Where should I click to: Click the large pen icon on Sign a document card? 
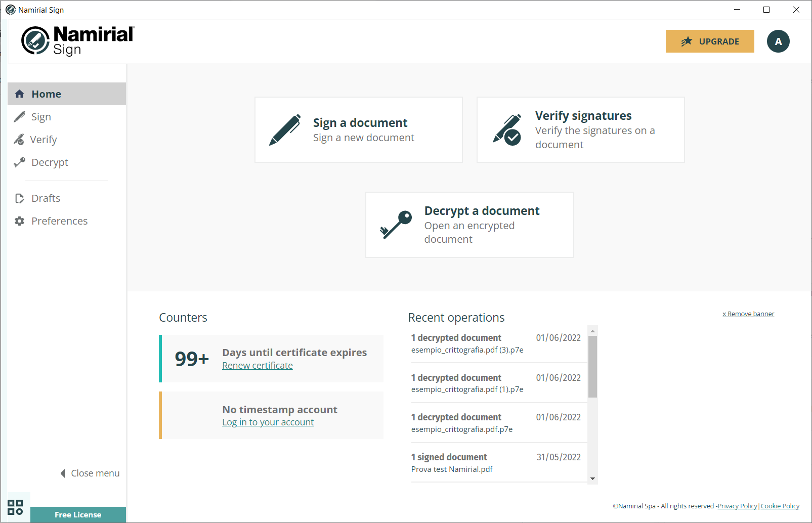285,130
